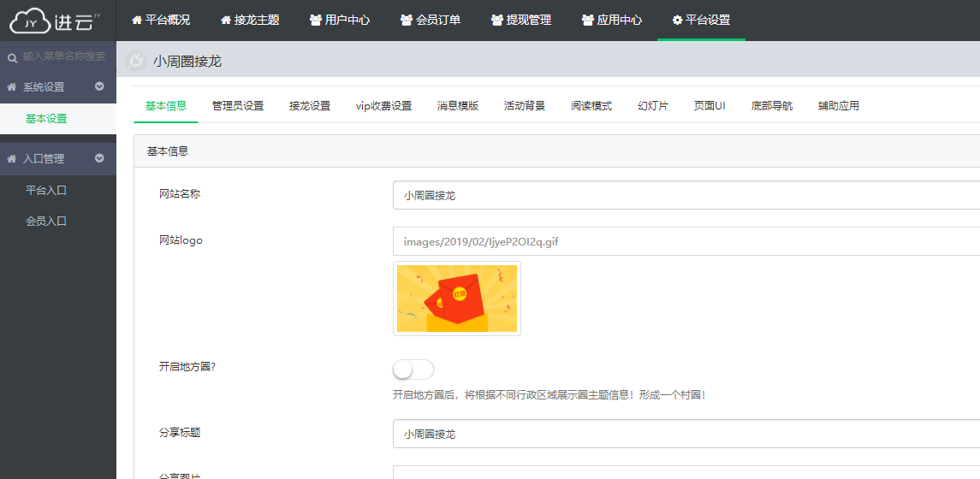980x479 pixels.
Task: Open 应用中心 in the top navigation
Action: click(612, 20)
